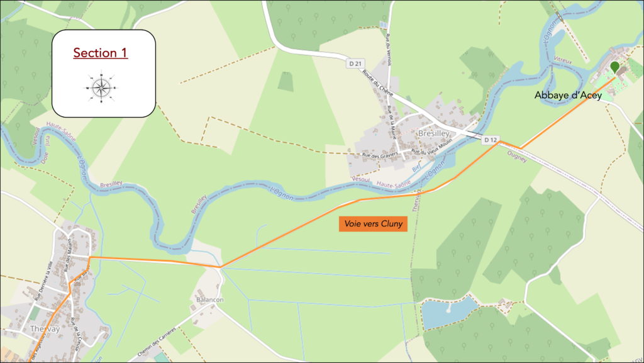
Task: Select the D 21 road shield
Action: click(x=355, y=64)
